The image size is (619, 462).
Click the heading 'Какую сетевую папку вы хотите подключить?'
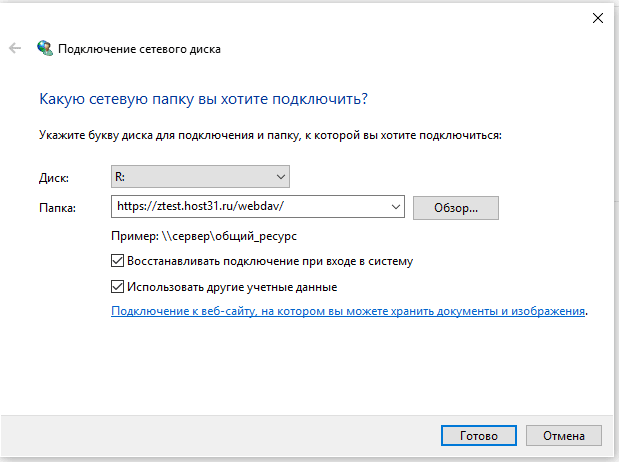(202, 99)
